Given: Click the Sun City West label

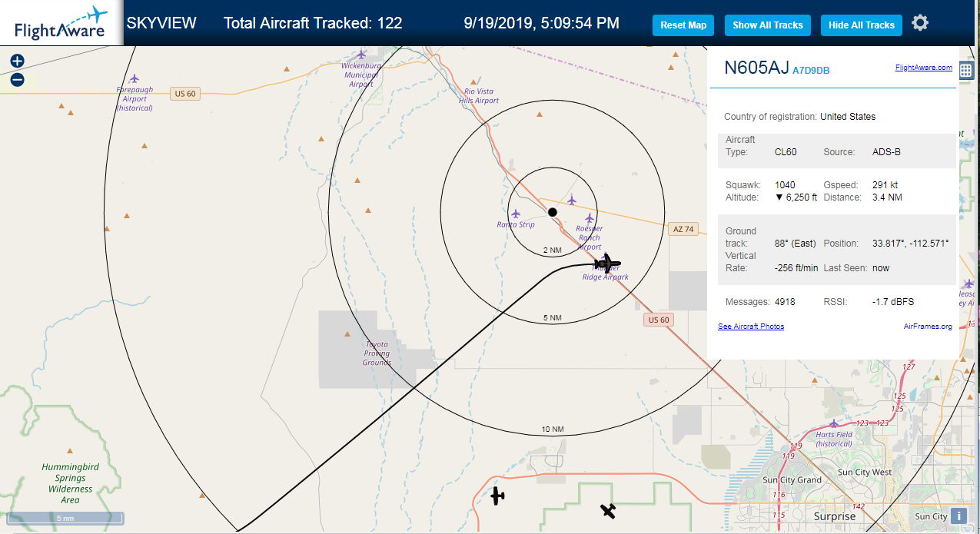Looking at the screenshot, I should pyautogui.click(x=865, y=472).
